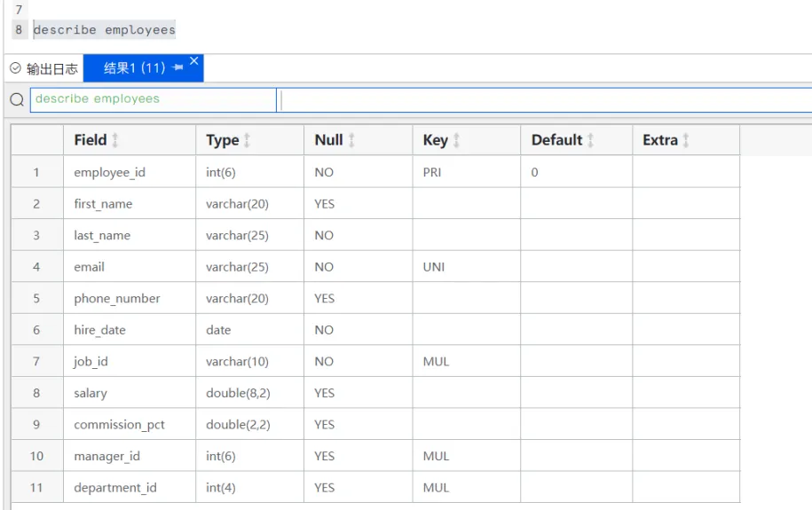
Task: Select the department_id field cell
Action: click(x=130, y=487)
